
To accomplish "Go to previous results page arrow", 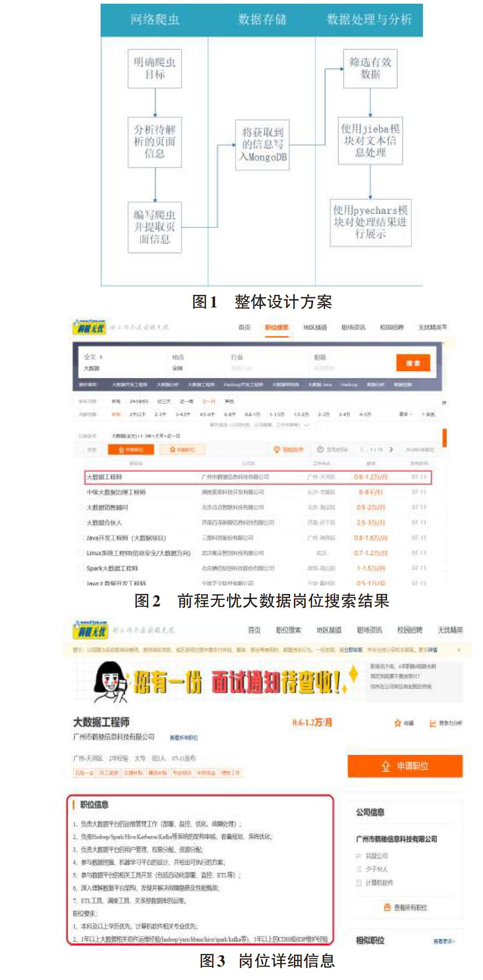I will click(361, 449).
